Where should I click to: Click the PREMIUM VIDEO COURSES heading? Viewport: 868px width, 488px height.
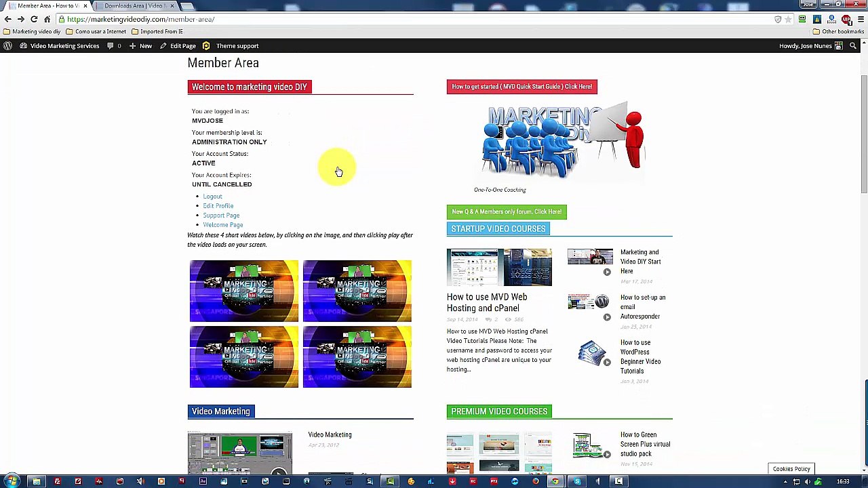[499, 411]
